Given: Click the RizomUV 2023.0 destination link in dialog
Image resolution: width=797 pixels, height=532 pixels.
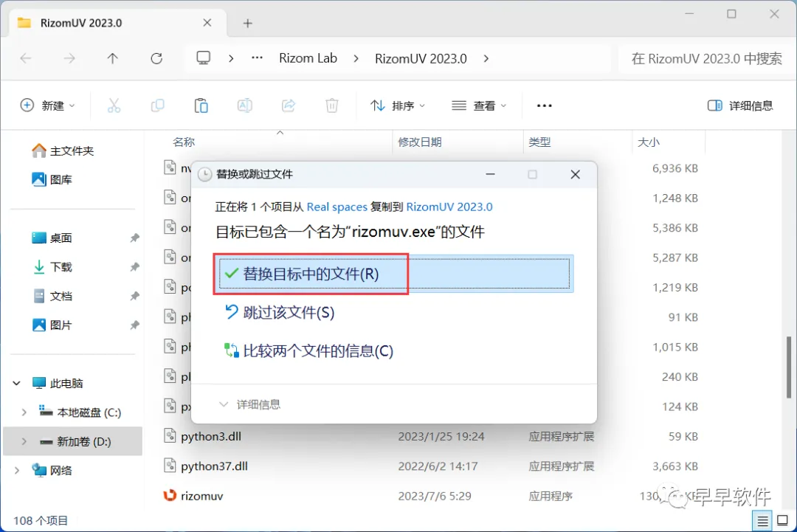Looking at the screenshot, I should pos(449,207).
